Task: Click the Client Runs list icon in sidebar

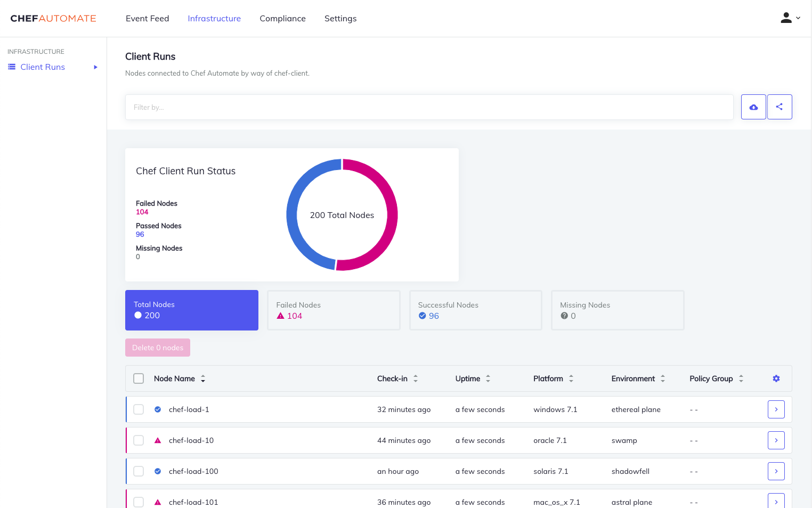Action: (x=11, y=67)
